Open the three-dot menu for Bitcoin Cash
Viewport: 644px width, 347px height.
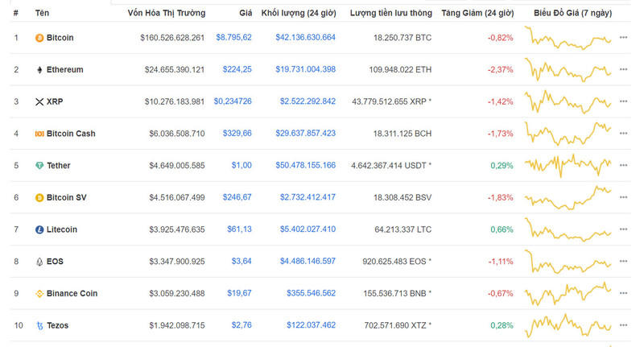click(623, 134)
